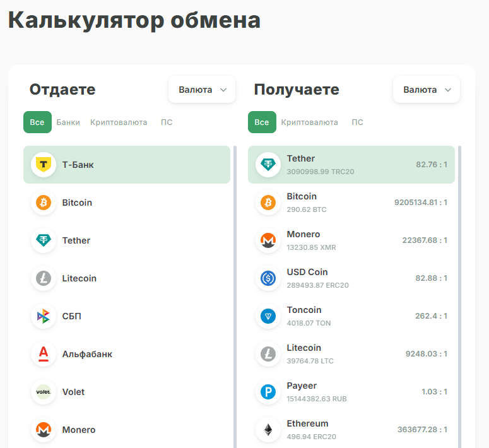Viewport: 489px width, 448px height.
Task: Choose Volet label in Отдаете list
Action: [x=73, y=392]
